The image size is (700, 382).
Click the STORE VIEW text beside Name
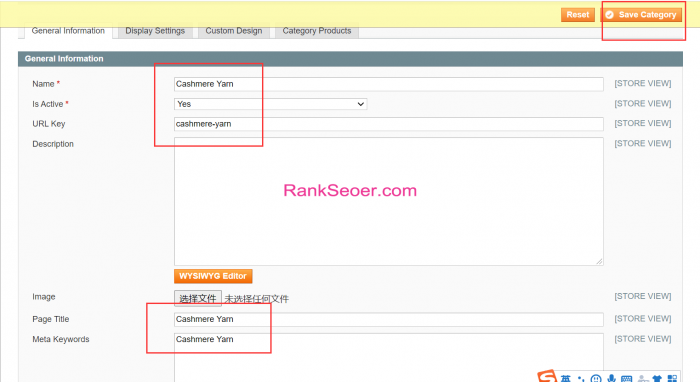(x=643, y=83)
